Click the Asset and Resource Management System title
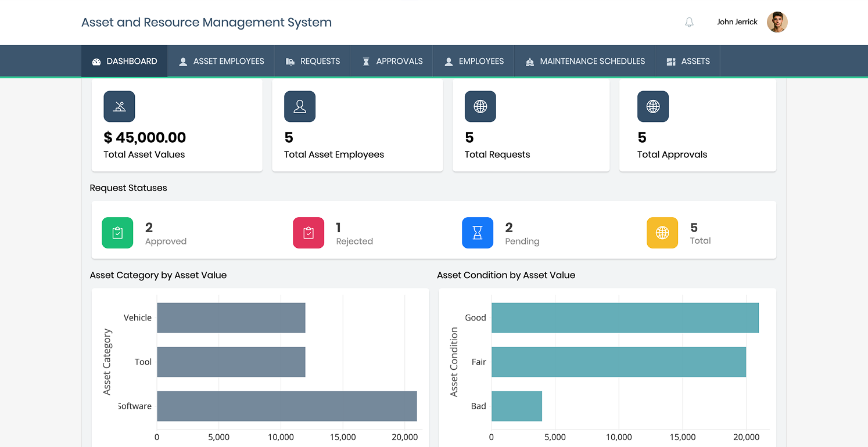The image size is (868, 447). [206, 22]
